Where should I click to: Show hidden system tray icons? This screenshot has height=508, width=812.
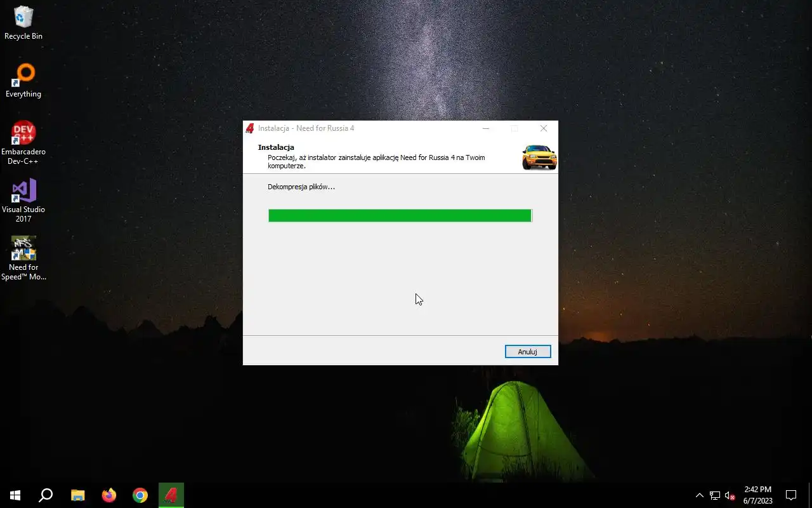click(x=700, y=495)
